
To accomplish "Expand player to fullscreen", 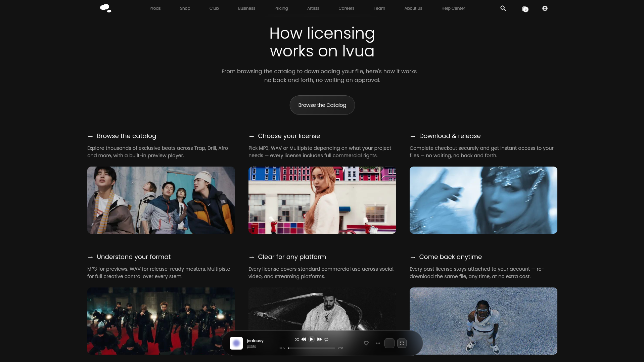I will click(x=402, y=343).
